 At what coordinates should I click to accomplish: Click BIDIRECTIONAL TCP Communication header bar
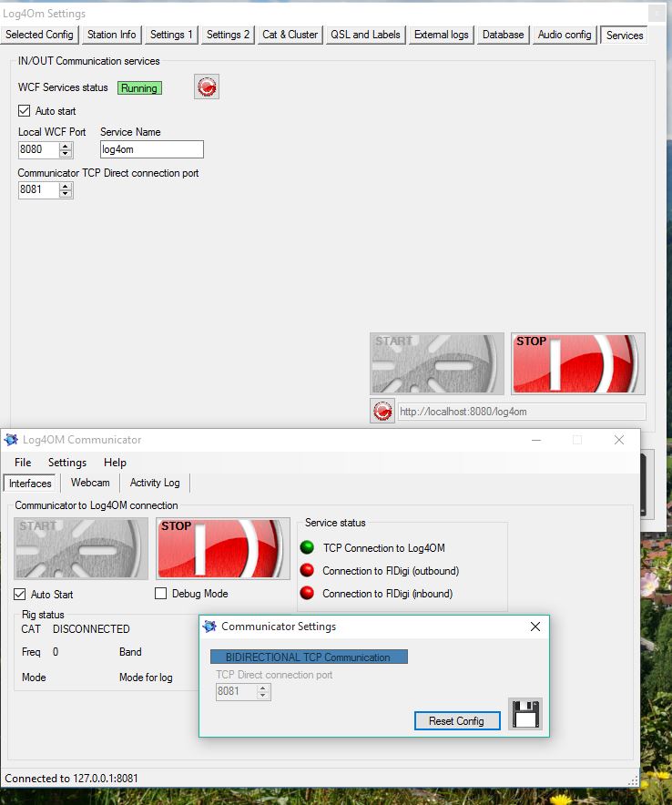[309, 657]
